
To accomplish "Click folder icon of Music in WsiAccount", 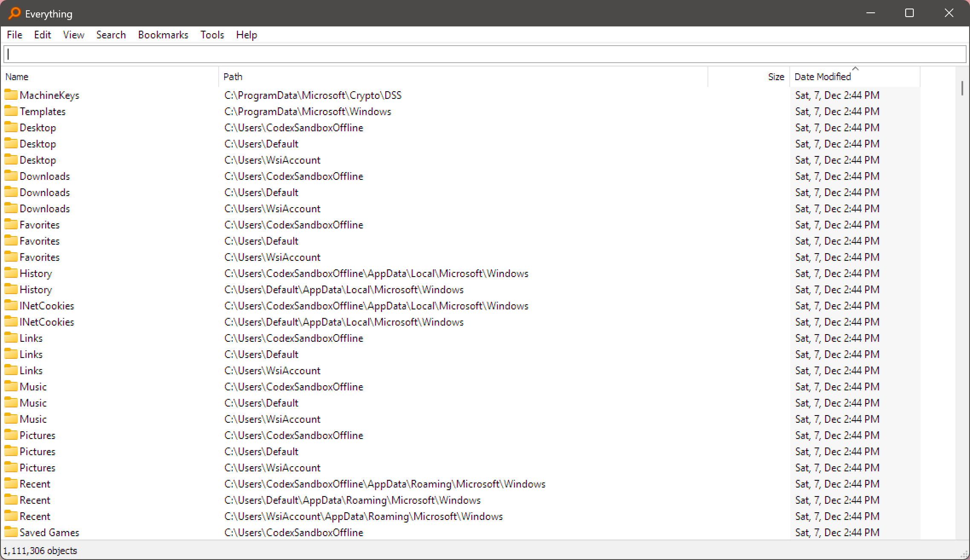I will coord(11,419).
